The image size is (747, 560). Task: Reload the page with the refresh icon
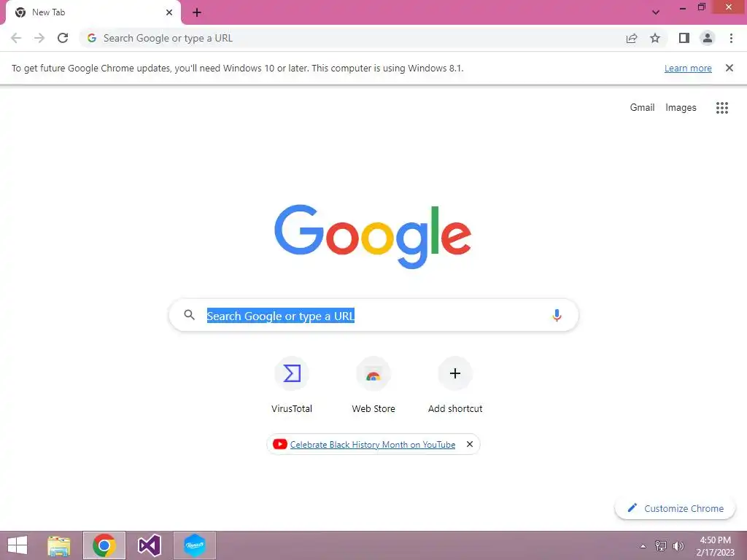coord(63,38)
